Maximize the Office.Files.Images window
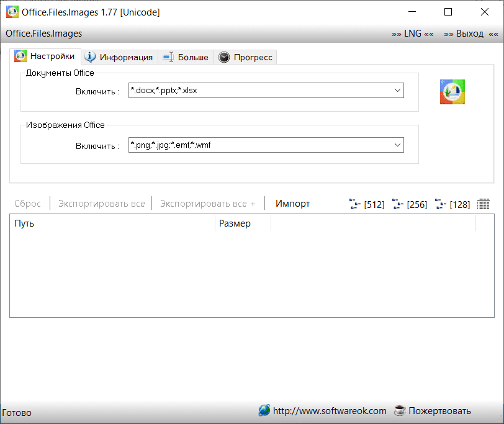The height and width of the screenshot is (424, 504). pyautogui.click(x=448, y=12)
